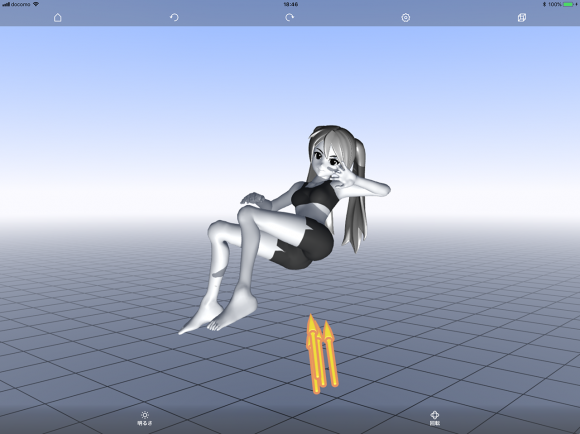Select the rotate (回転) control
Image resolution: width=580 pixels, height=434 pixels.
pyautogui.click(x=435, y=418)
